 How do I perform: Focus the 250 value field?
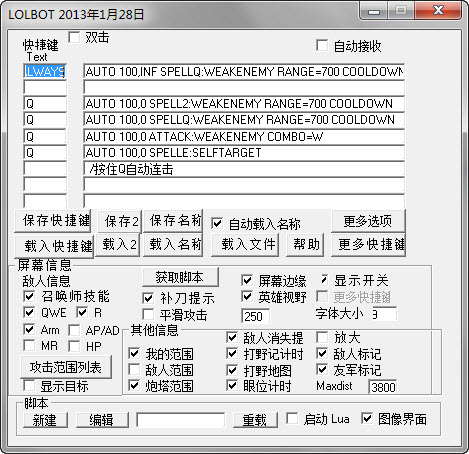tap(255, 316)
